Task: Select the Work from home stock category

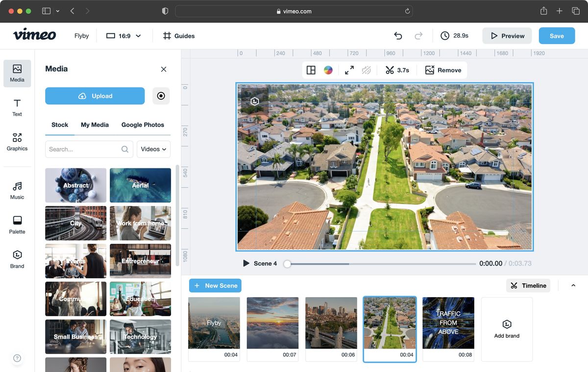Action: tap(140, 223)
